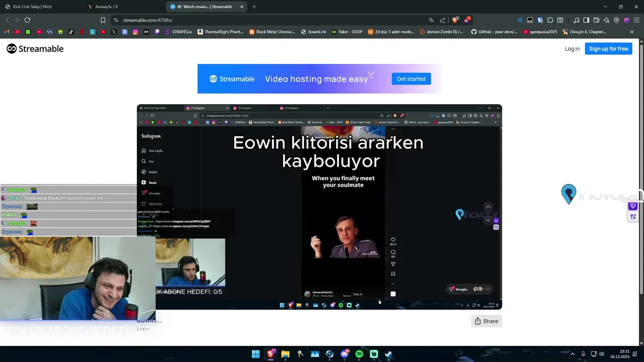The height and width of the screenshot is (362, 644).
Task: Open the Choujin X, Chapter bookmark
Action: (584, 32)
